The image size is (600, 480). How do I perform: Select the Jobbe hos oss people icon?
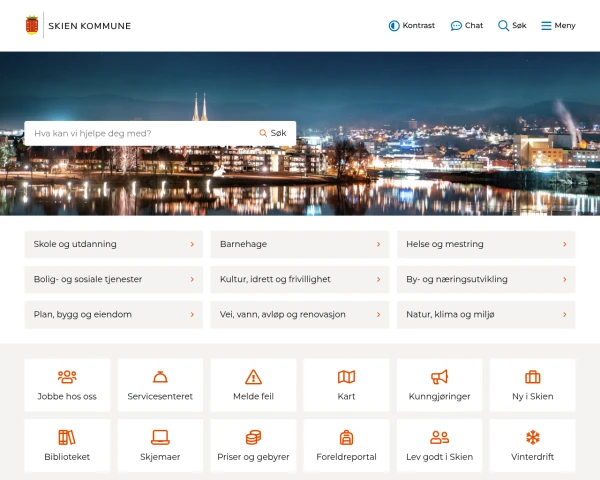[67, 377]
